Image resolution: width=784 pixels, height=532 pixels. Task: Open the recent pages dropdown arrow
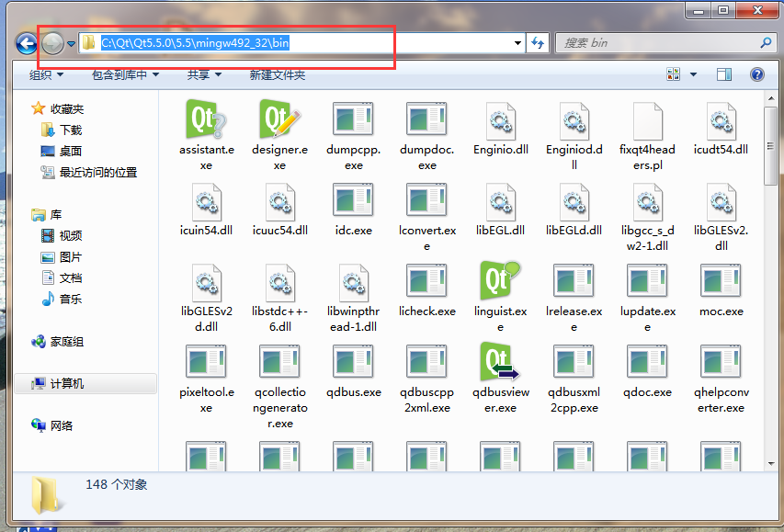point(71,44)
